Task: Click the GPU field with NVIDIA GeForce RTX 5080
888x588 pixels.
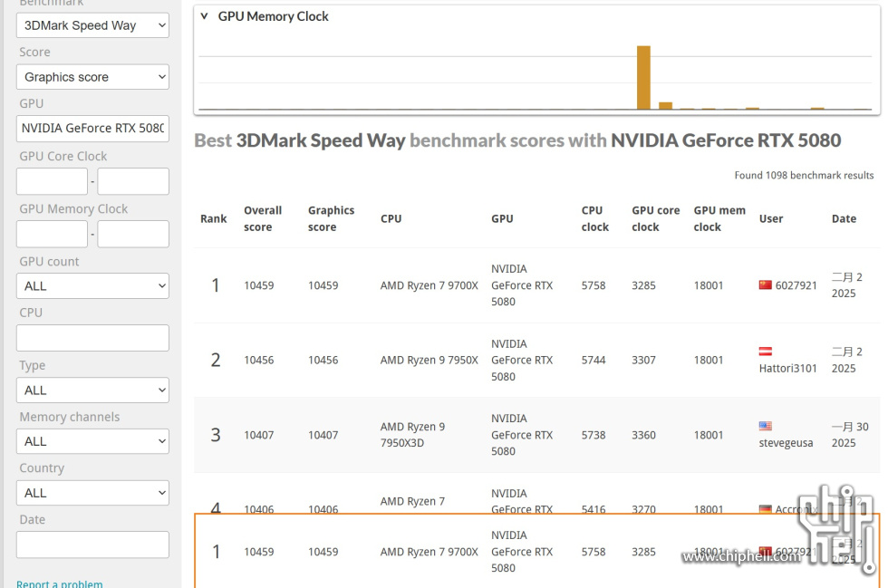Action: [x=92, y=129]
